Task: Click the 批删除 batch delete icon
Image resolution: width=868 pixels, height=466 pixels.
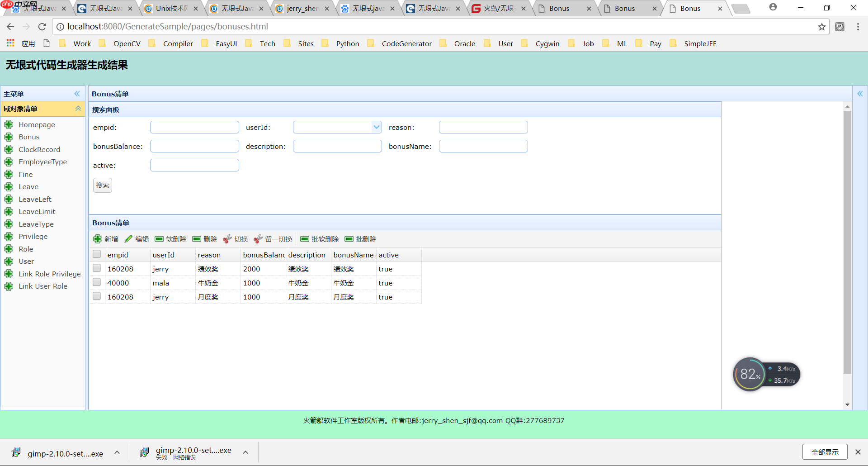Action: (x=349, y=239)
